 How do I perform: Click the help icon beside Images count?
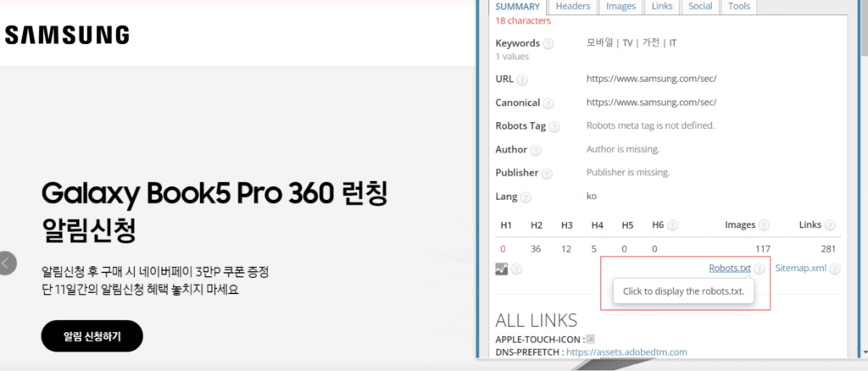point(764,225)
